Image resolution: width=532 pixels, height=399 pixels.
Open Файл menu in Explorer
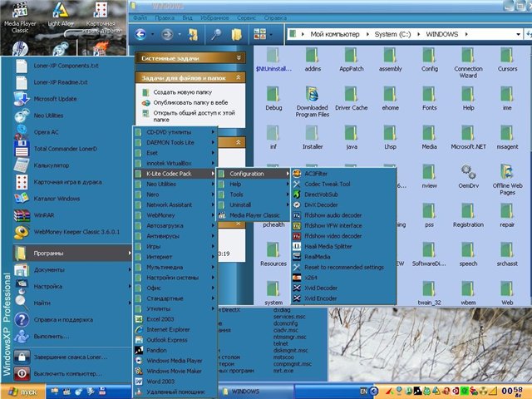(x=140, y=18)
